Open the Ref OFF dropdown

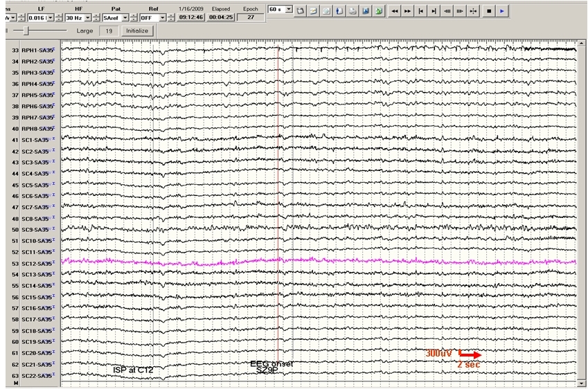click(x=162, y=17)
